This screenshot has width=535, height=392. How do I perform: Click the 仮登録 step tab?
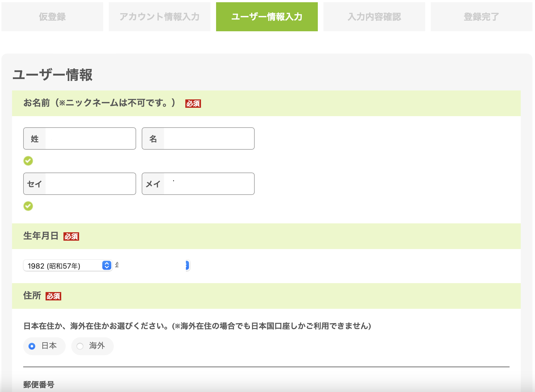[52, 17]
